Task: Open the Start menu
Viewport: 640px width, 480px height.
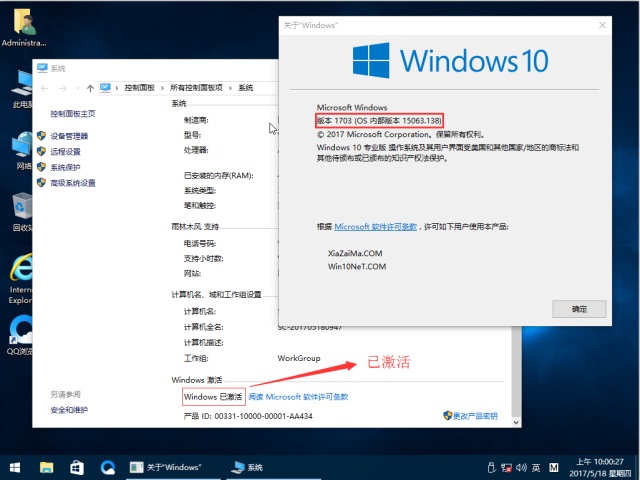Action: (x=15, y=467)
